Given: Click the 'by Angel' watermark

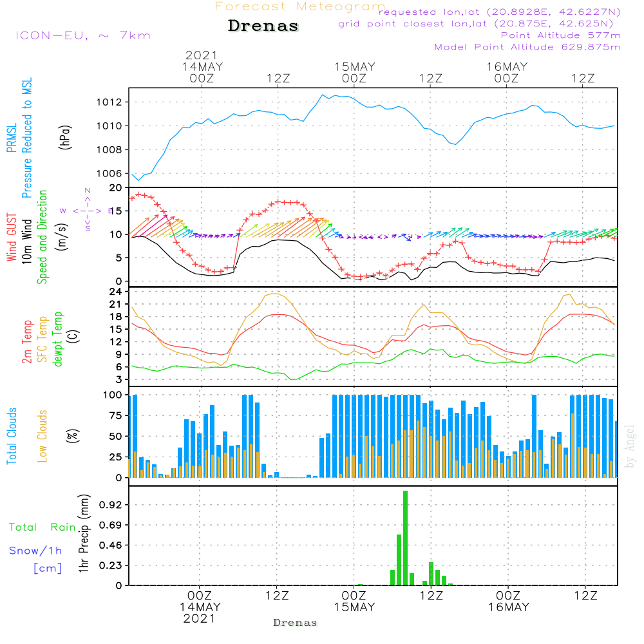Looking at the screenshot, I should 630,446.
